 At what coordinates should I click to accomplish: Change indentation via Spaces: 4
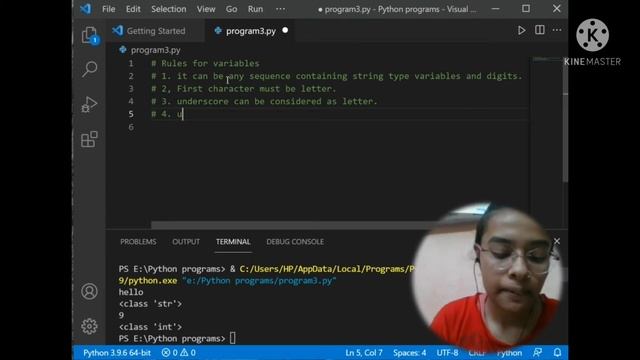click(409, 352)
